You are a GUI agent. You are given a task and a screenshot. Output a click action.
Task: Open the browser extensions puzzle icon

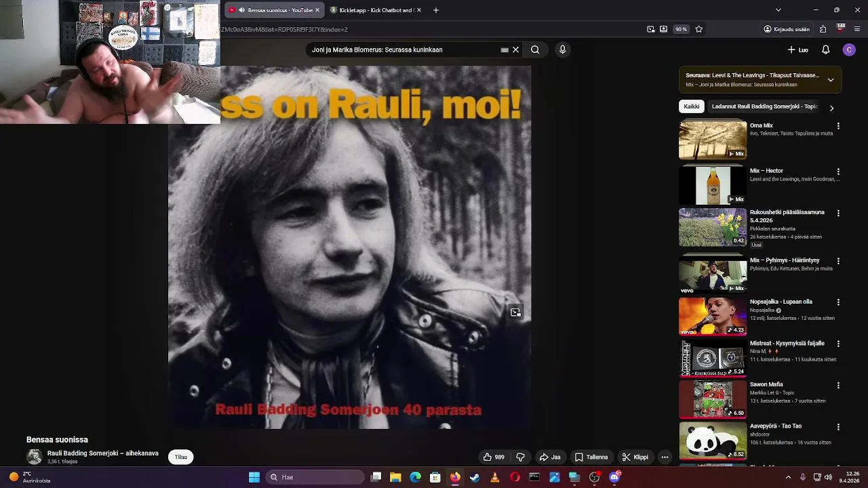pyautogui.click(x=823, y=29)
